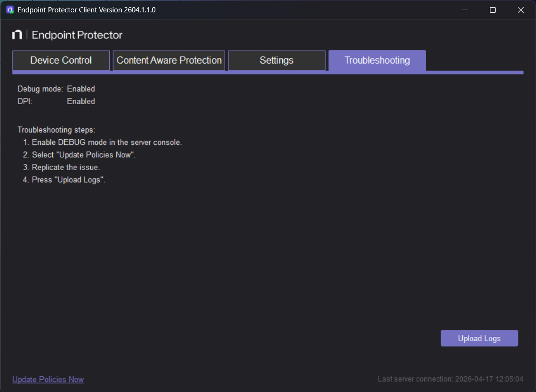This screenshot has height=392, width=536.
Task: Minimize the Endpoint Protector window
Action: tap(464, 10)
